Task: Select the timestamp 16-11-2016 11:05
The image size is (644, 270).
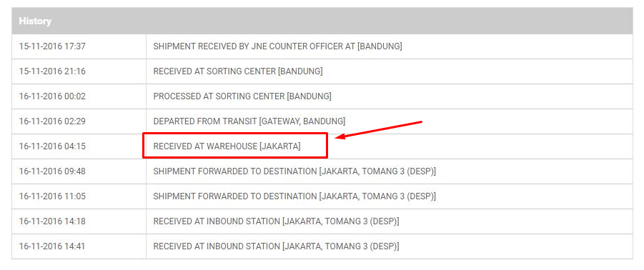Action: click(52, 196)
